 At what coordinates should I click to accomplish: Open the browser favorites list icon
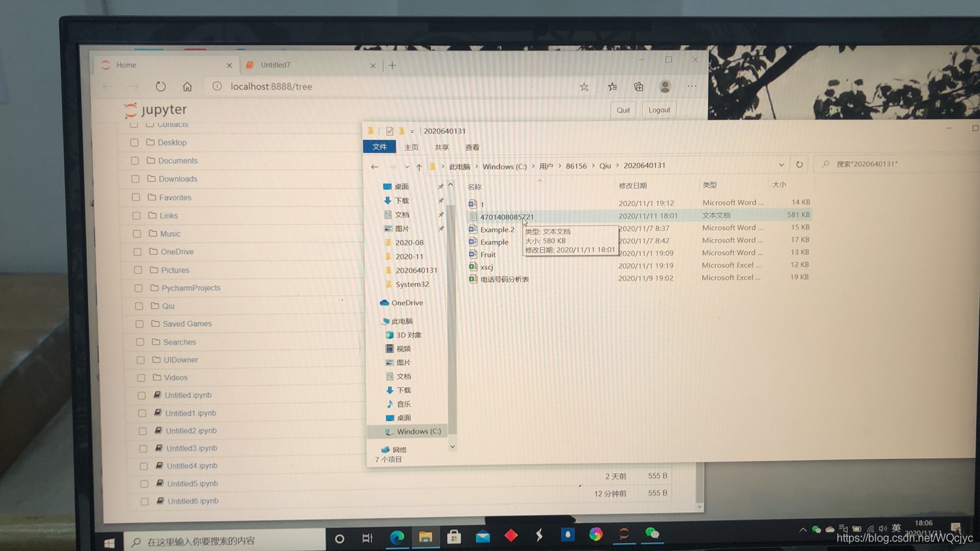point(612,87)
